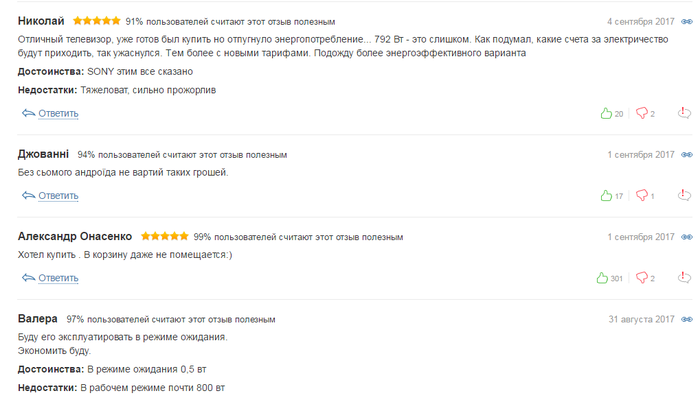
Task: Open permalink icon for Александр Онасенко's review
Action: 687,237
